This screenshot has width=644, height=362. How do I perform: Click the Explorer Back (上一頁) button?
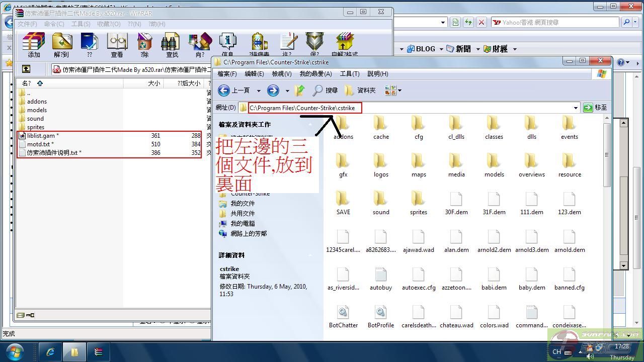pos(234,90)
